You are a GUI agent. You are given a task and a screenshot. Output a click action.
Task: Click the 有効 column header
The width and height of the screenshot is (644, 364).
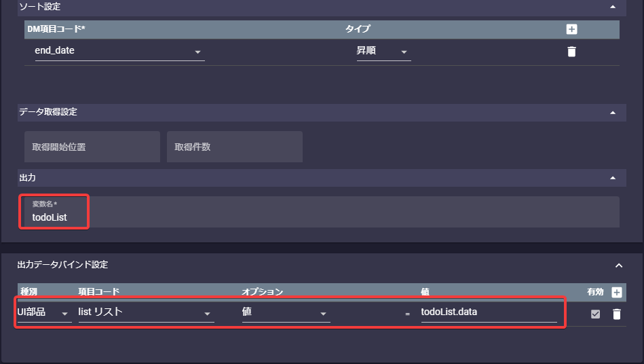coord(595,292)
